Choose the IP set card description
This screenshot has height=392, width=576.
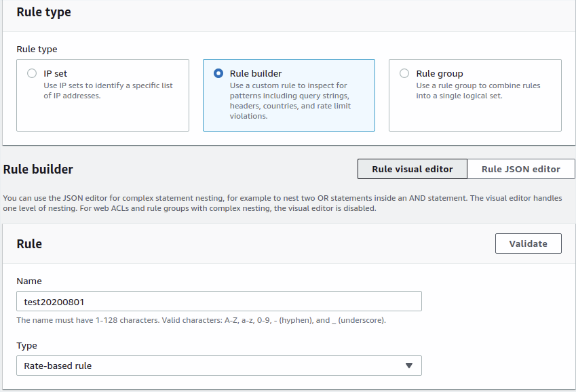108,90
